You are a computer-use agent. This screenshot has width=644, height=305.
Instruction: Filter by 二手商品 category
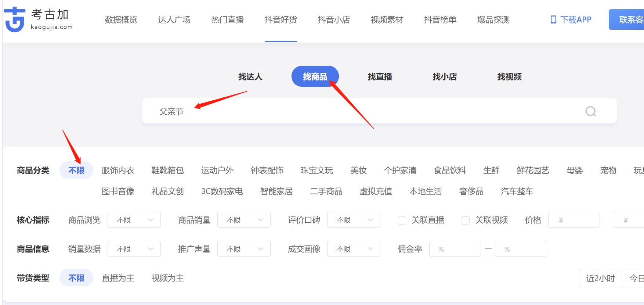326,191
